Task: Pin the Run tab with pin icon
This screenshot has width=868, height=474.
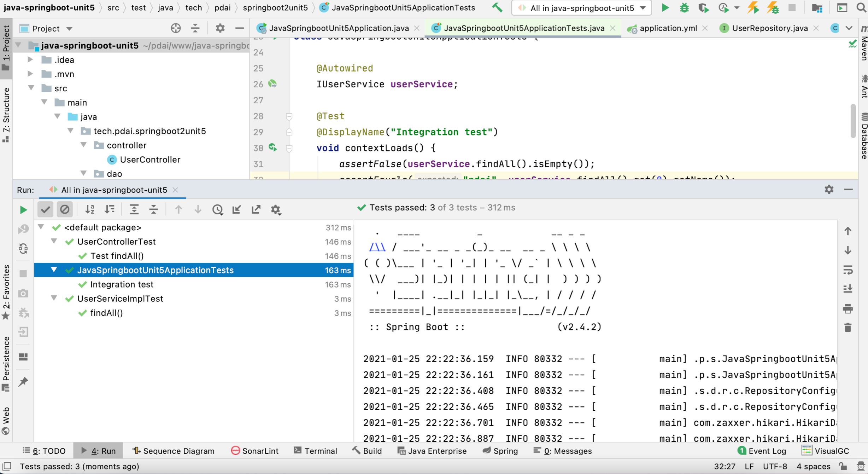Action: (23, 382)
